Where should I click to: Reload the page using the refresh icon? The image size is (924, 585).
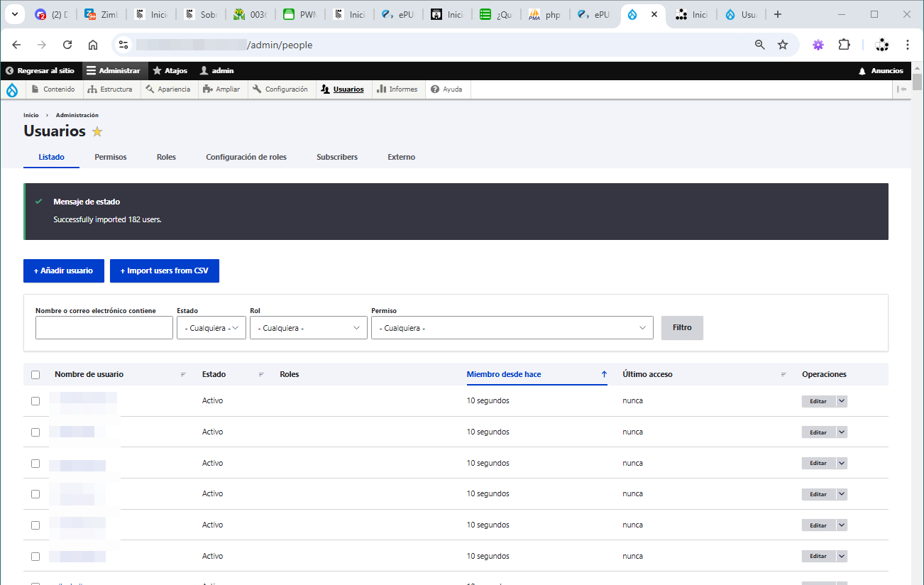[x=67, y=45]
